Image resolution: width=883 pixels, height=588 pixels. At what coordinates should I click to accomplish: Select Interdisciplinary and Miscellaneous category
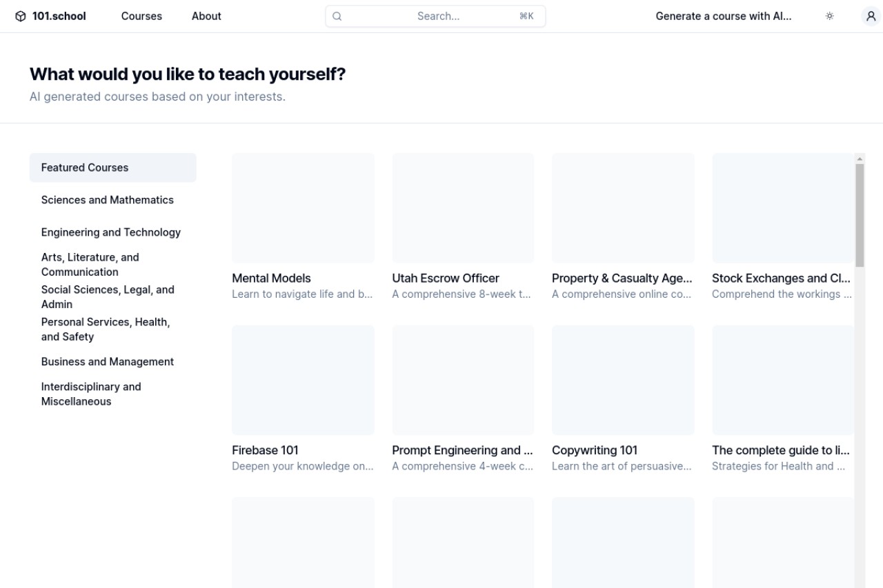pyautogui.click(x=113, y=394)
